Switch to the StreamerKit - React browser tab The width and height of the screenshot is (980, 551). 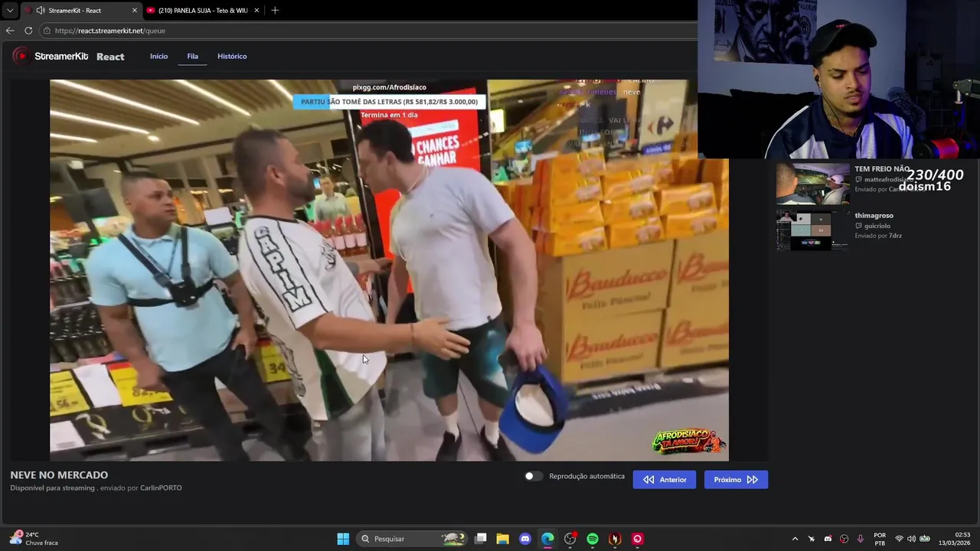(81, 11)
